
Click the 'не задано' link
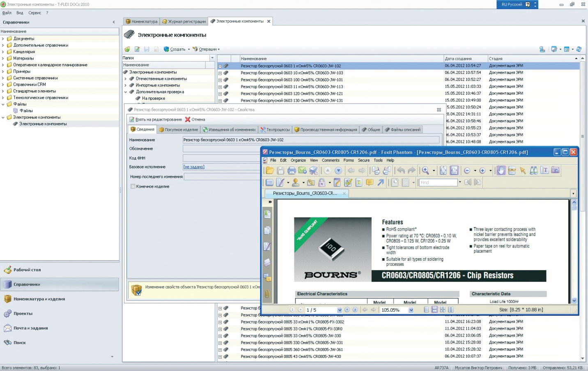coord(194,167)
